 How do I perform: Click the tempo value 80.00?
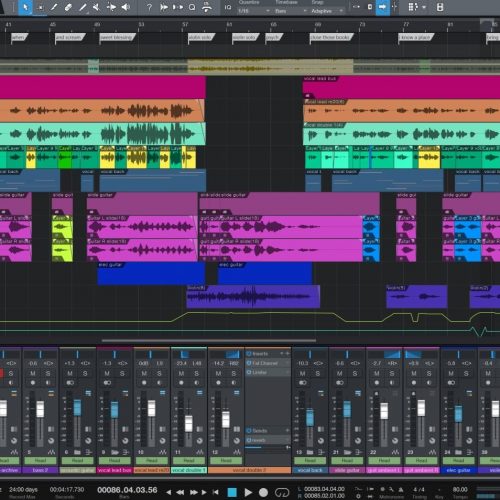coord(460,489)
